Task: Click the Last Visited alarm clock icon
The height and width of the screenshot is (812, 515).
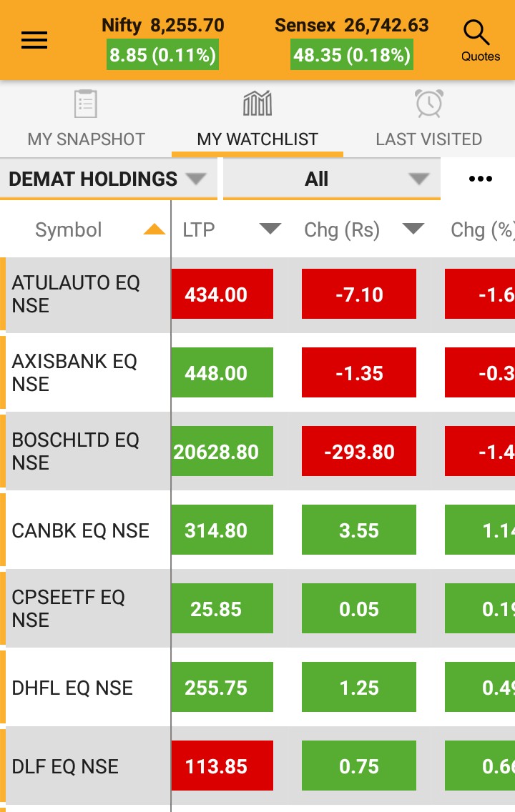Action: tap(429, 104)
